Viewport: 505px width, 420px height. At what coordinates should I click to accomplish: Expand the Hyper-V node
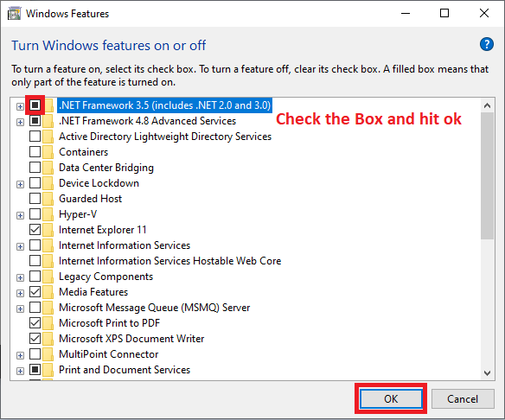(x=20, y=215)
